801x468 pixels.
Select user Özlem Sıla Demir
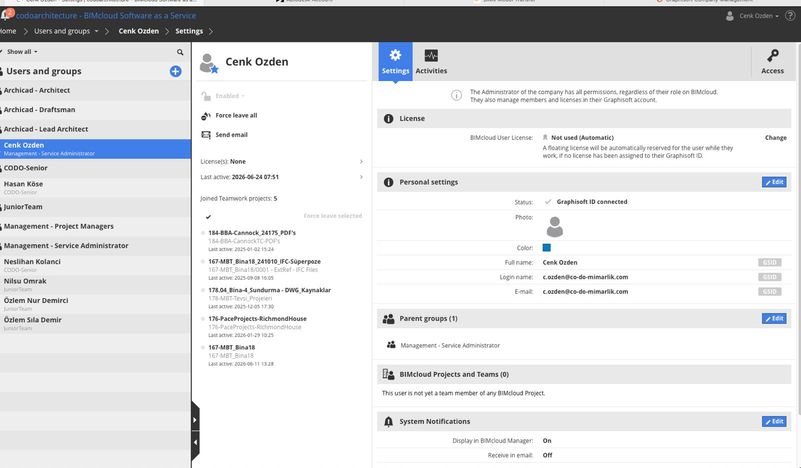[x=95, y=323]
